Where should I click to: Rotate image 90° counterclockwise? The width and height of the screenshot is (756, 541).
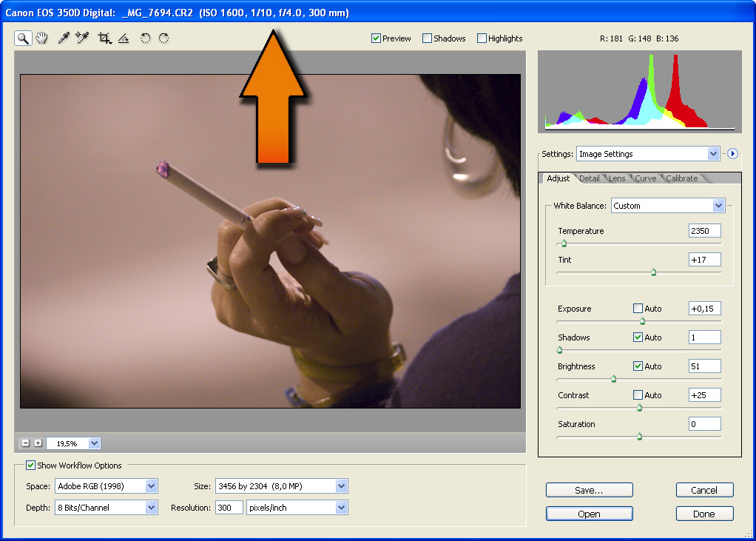click(145, 38)
